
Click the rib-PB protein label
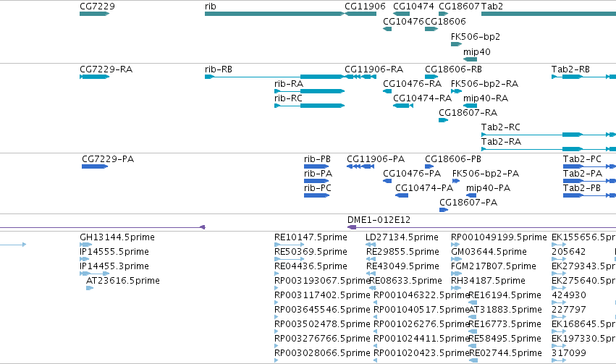[x=317, y=159]
